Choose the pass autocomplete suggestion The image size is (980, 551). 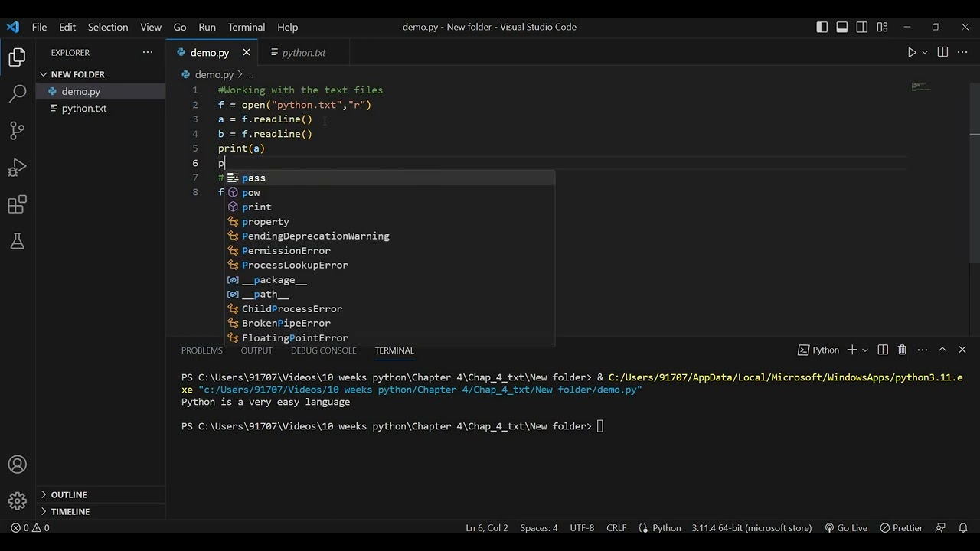coord(390,178)
